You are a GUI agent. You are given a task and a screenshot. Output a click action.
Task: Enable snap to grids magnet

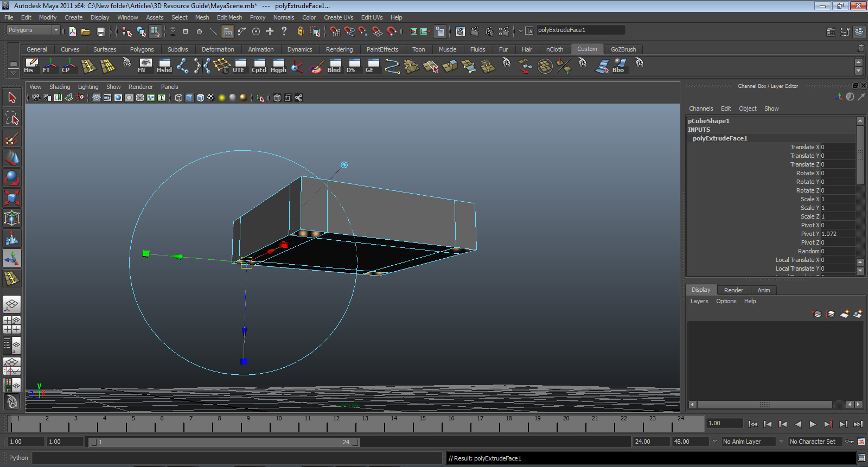tap(335, 31)
